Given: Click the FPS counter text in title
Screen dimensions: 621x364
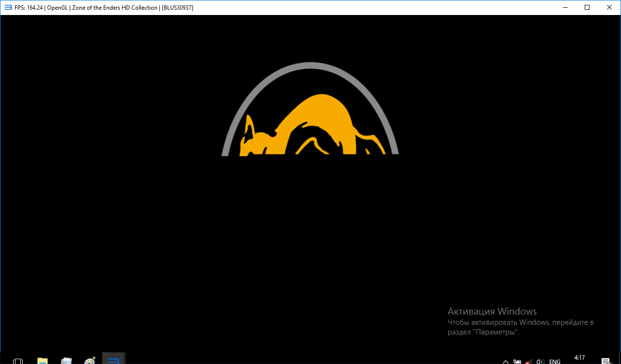Looking at the screenshot, I should 28,8.
